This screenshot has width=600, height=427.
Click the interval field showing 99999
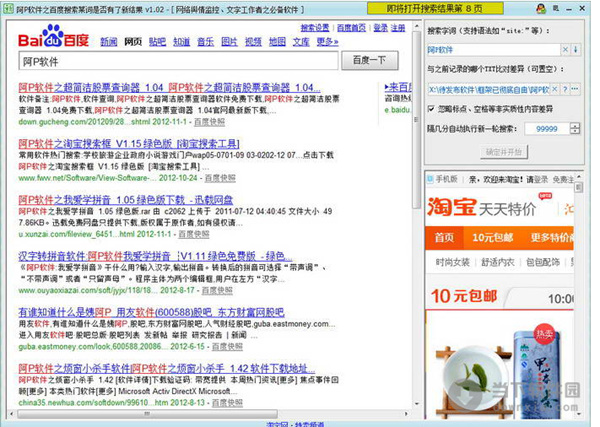coord(547,129)
